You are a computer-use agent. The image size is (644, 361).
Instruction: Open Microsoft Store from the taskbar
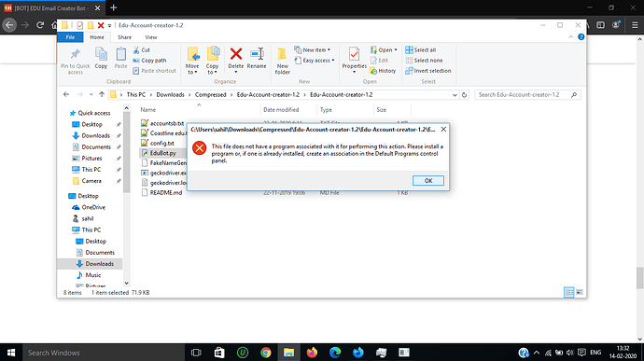click(x=219, y=353)
